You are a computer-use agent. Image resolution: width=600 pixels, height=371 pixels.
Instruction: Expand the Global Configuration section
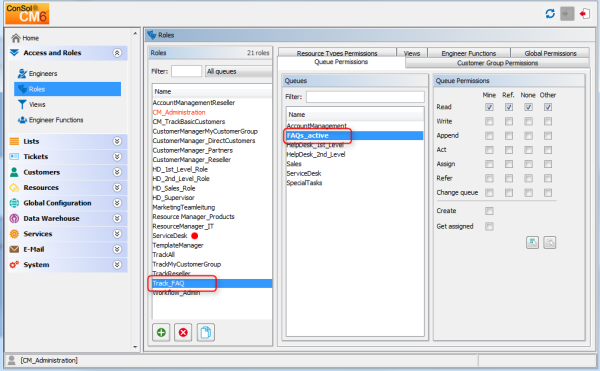point(117,203)
